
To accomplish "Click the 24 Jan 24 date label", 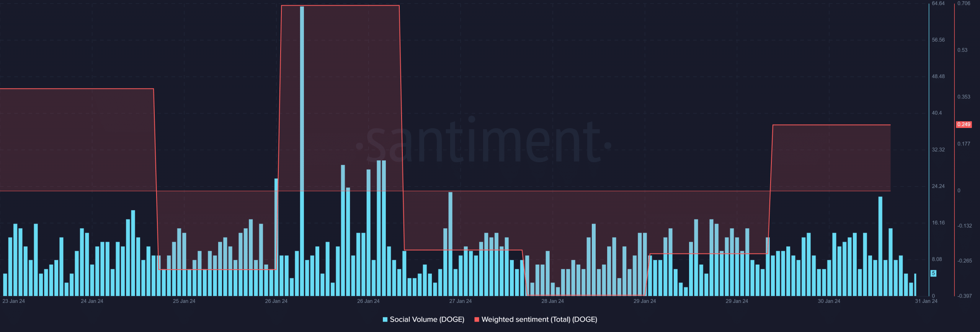I will coord(92,301).
